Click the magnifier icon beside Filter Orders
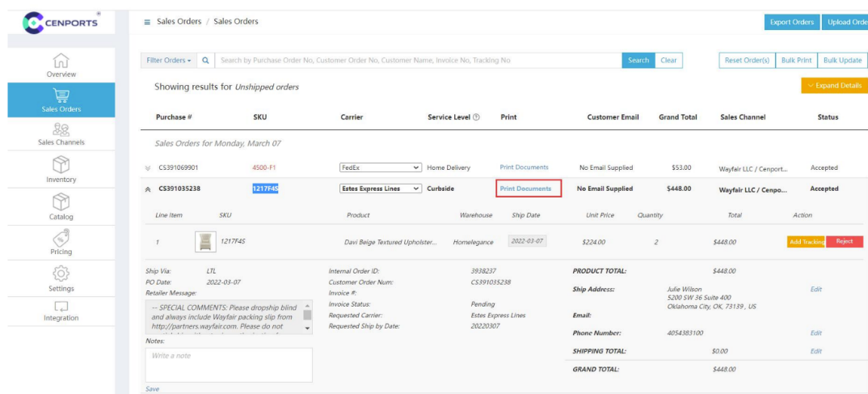This screenshot has height=394, width=868. pos(205,61)
